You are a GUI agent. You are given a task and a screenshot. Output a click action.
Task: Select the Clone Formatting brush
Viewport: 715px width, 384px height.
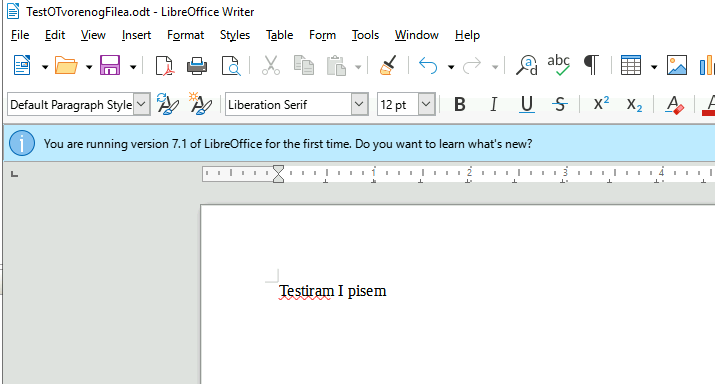click(388, 66)
